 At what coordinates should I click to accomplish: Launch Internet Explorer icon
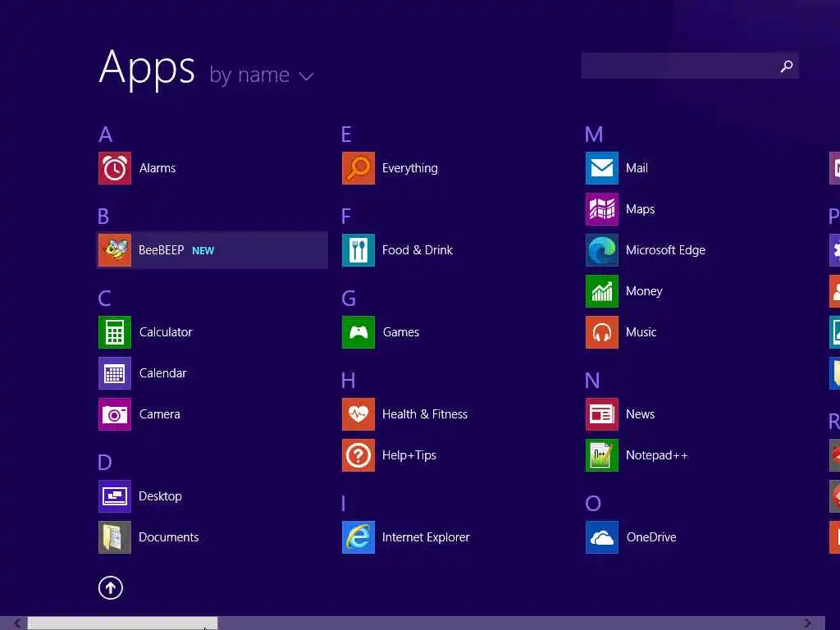click(358, 537)
